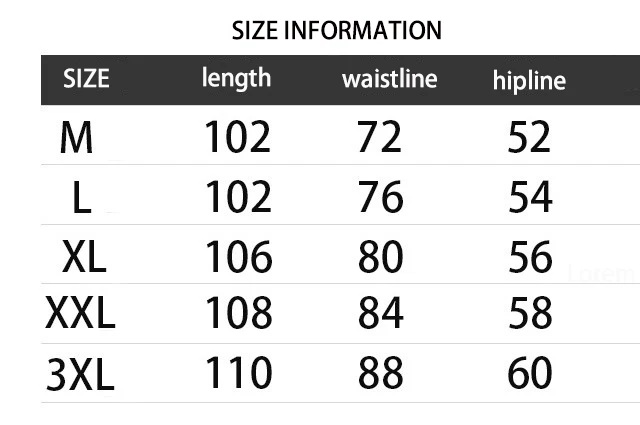Select the SIZE column header
The height and width of the screenshot is (425, 640).
[87, 79]
